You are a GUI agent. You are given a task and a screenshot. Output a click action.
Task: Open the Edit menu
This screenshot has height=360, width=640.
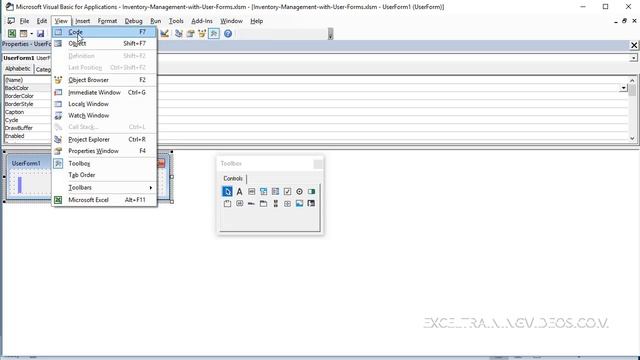(x=42, y=21)
